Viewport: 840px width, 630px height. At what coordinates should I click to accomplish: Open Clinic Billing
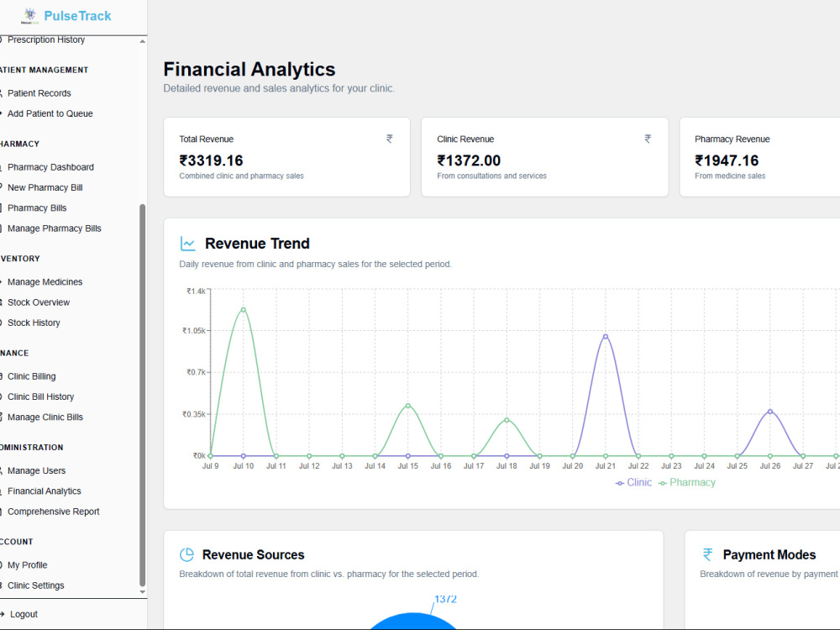(32, 376)
